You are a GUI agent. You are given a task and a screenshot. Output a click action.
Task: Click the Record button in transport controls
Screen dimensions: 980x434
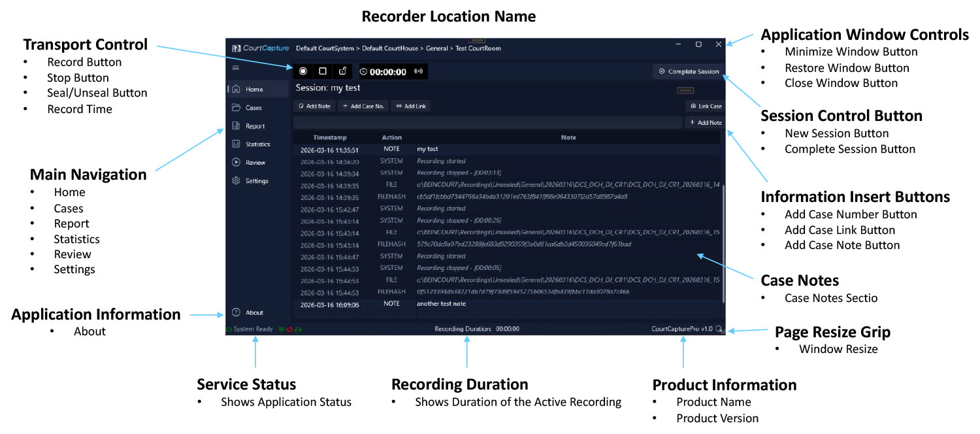[303, 71]
